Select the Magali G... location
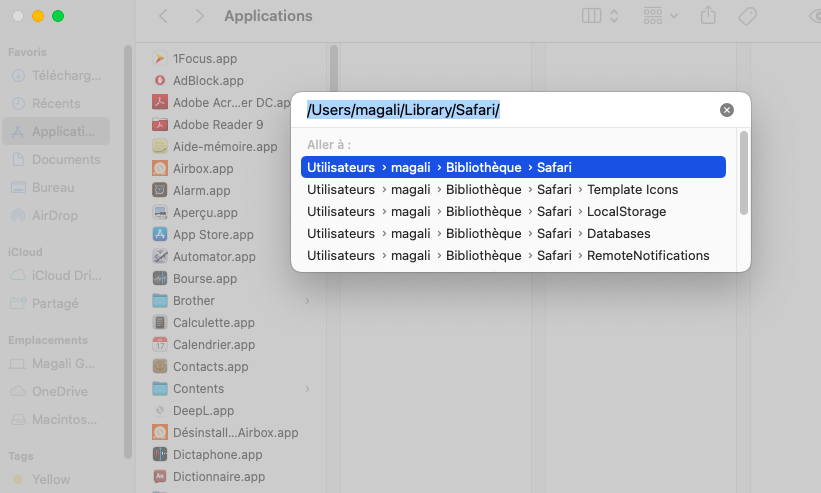The height and width of the screenshot is (493, 821). [57, 363]
